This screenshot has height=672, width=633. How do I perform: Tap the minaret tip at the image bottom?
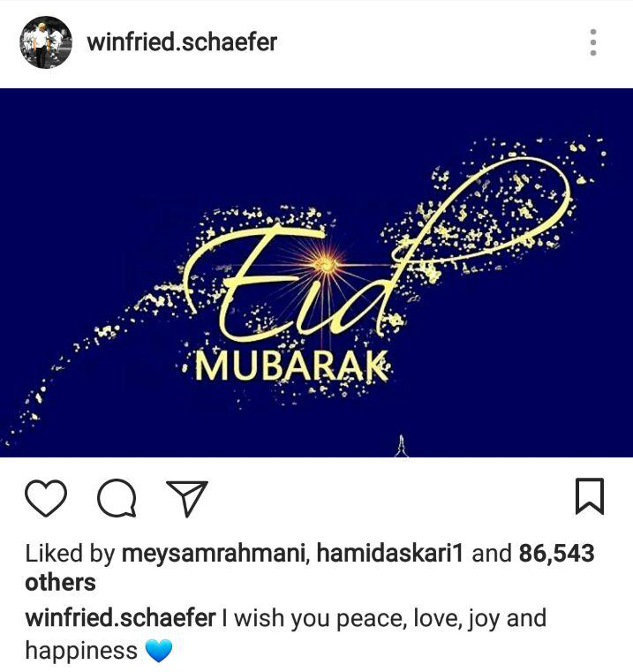401,446
